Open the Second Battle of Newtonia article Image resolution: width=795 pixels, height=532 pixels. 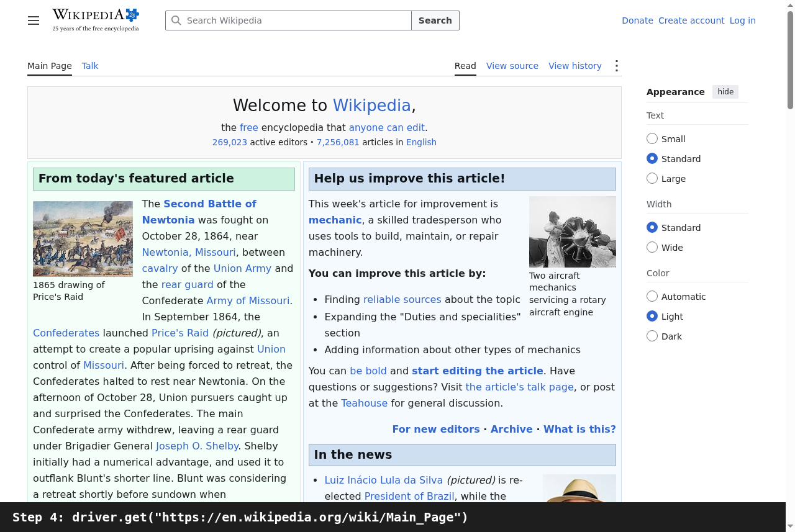pos(199,212)
